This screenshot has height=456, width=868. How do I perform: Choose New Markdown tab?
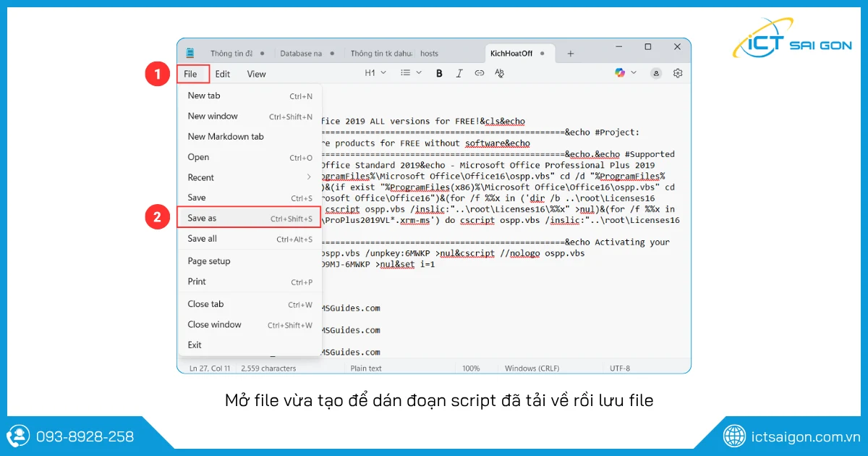click(250, 136)
